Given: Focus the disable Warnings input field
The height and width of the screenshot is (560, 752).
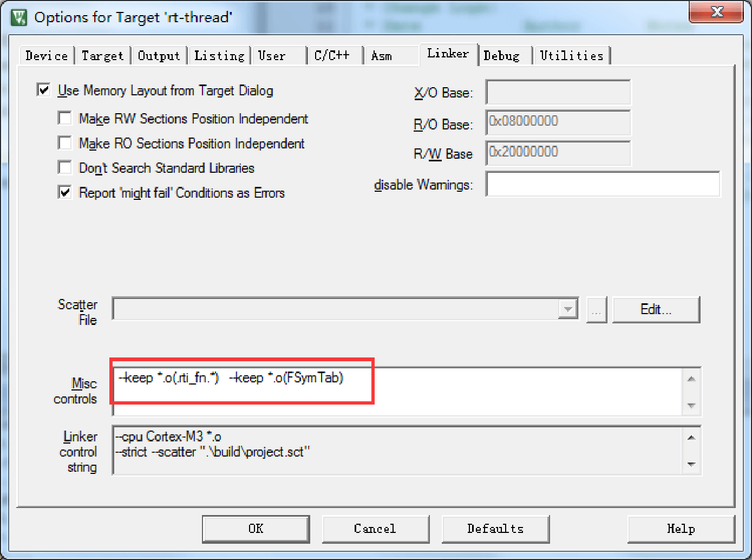Looking at the screenshot, I should [603, 184].
